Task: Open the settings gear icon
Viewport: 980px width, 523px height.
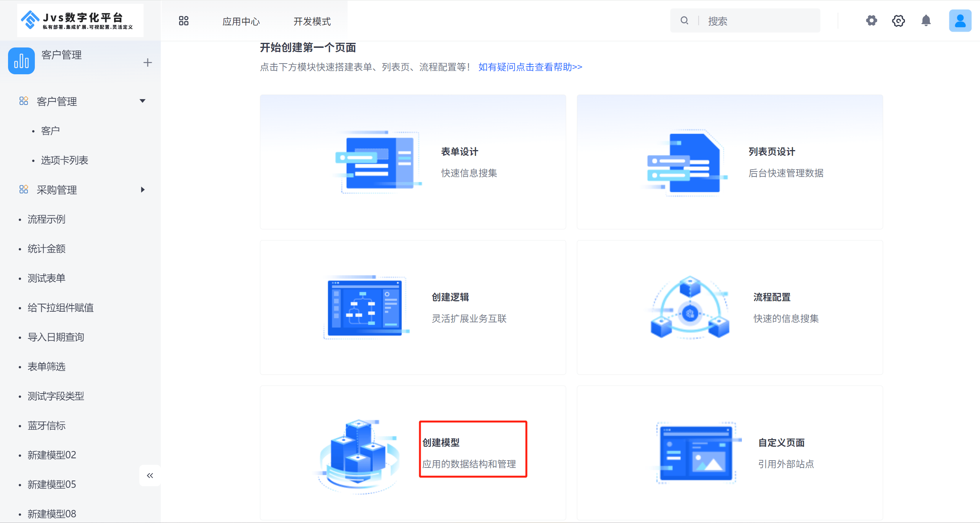Action: pos(872,21)
